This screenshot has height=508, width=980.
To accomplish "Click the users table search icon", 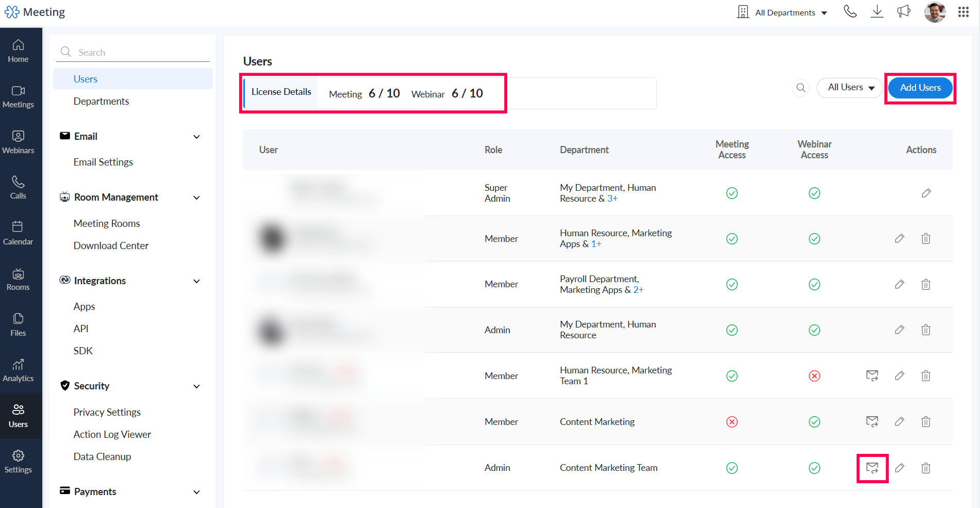I will coord(801,88).
